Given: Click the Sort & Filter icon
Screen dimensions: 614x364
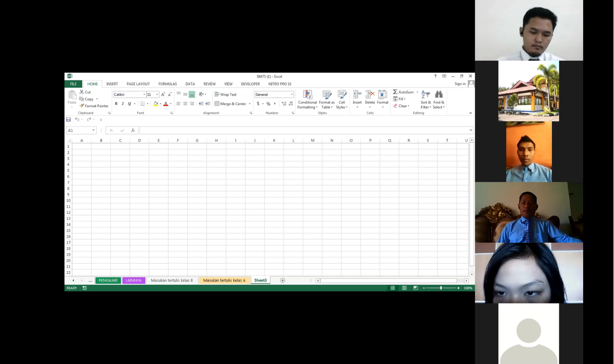Looking at the screenshot, I should 426,95.
